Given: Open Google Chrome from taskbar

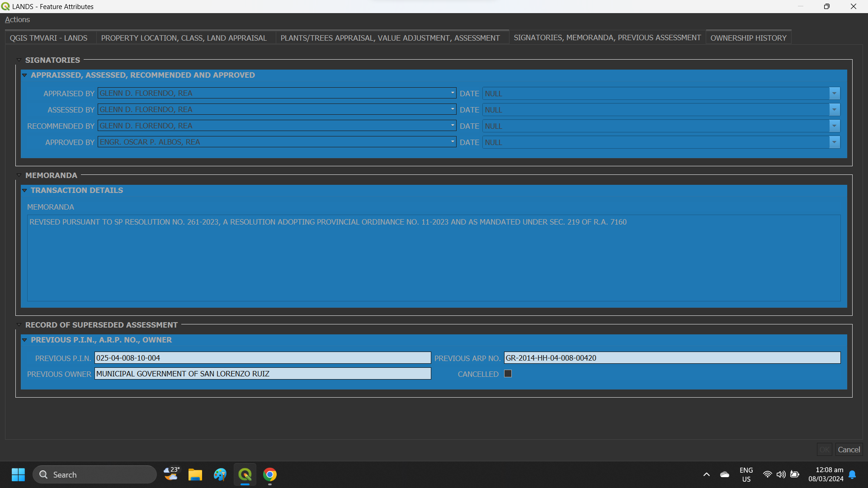Looking at the screenshot, I should (270, 474).
